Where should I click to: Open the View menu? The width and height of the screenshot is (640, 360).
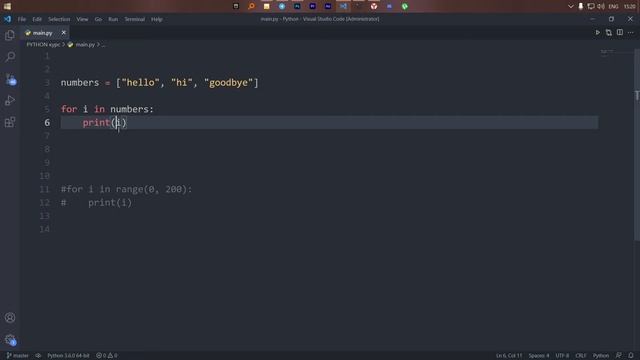(x=82, y=19)
